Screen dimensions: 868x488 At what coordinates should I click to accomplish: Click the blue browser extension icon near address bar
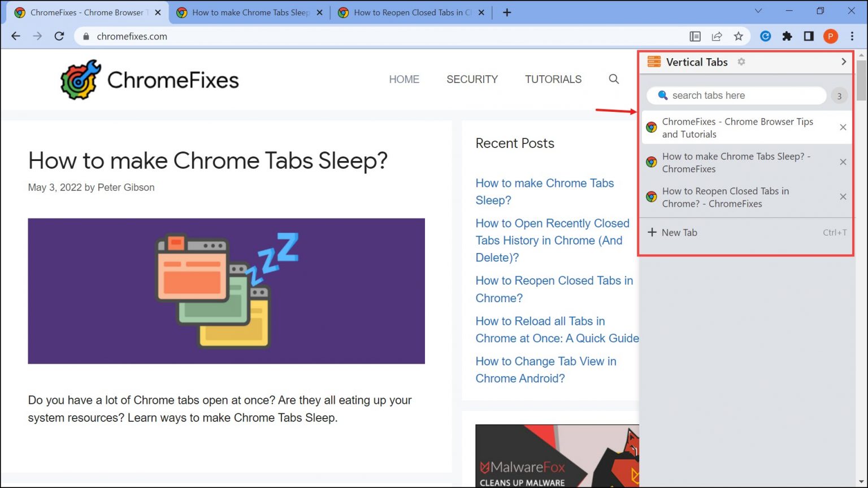click(x=765, y=36)
